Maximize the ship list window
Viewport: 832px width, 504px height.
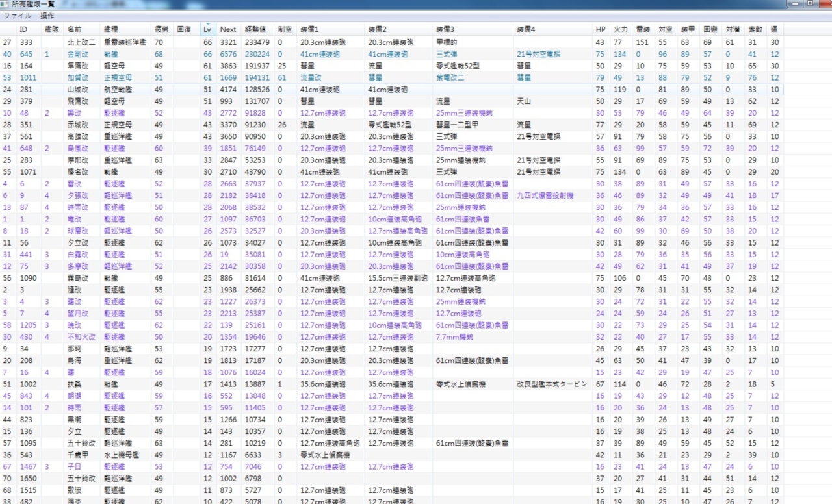pyautogui.click(x=810, y=4)
